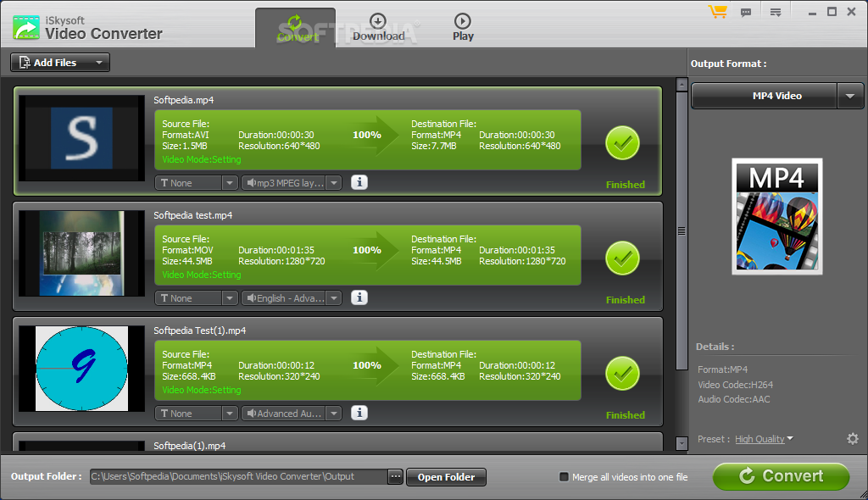
Task: Click finished checkmark of Softpedia test.mp4
Action: pyautogui.click(x=622, y=258)
